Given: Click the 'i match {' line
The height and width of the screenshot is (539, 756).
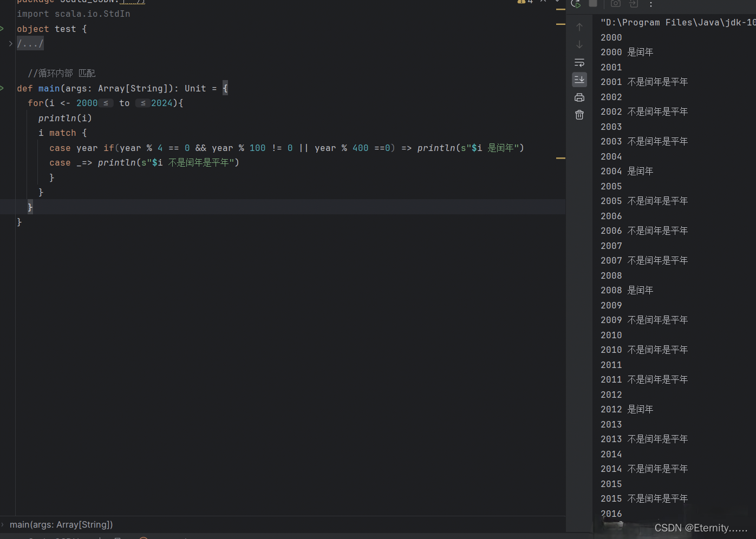Looking at the screenshot, I should pos(63,133).
